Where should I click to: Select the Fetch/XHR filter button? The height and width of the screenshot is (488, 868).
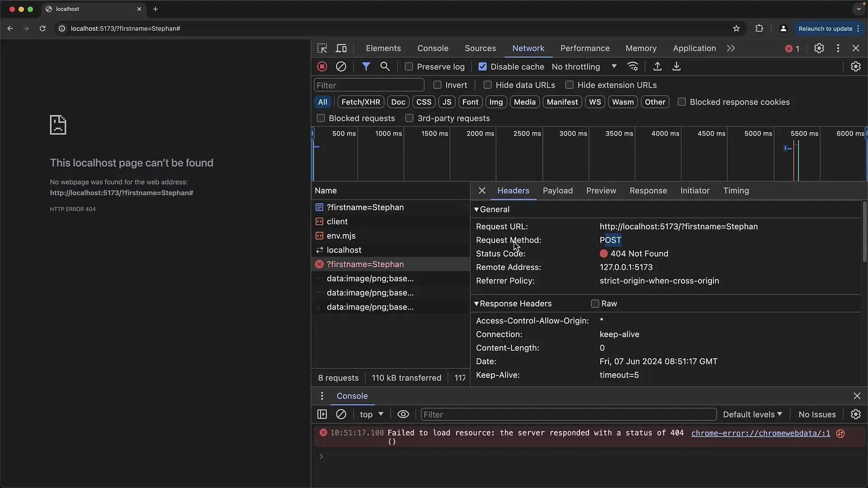point(361,101)
